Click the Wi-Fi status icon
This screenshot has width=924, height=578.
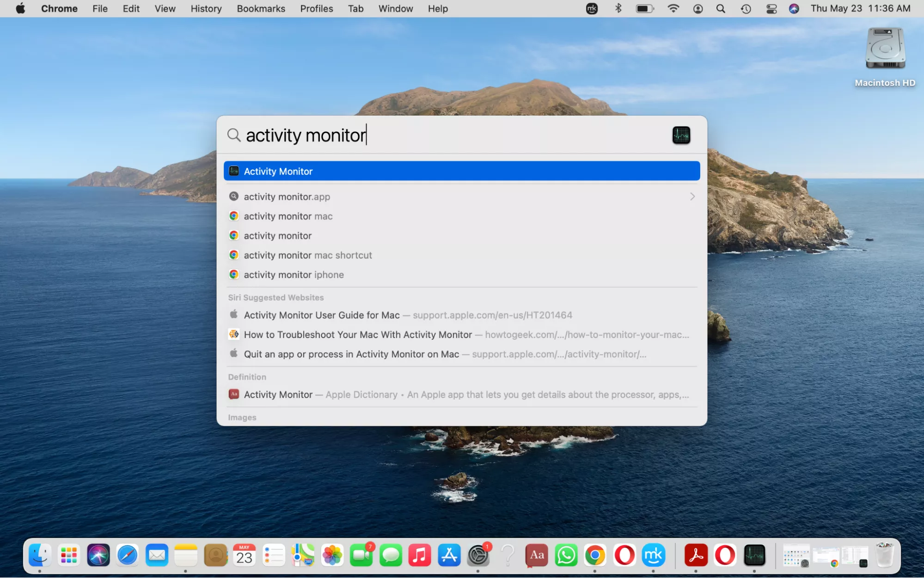point(673,8)
